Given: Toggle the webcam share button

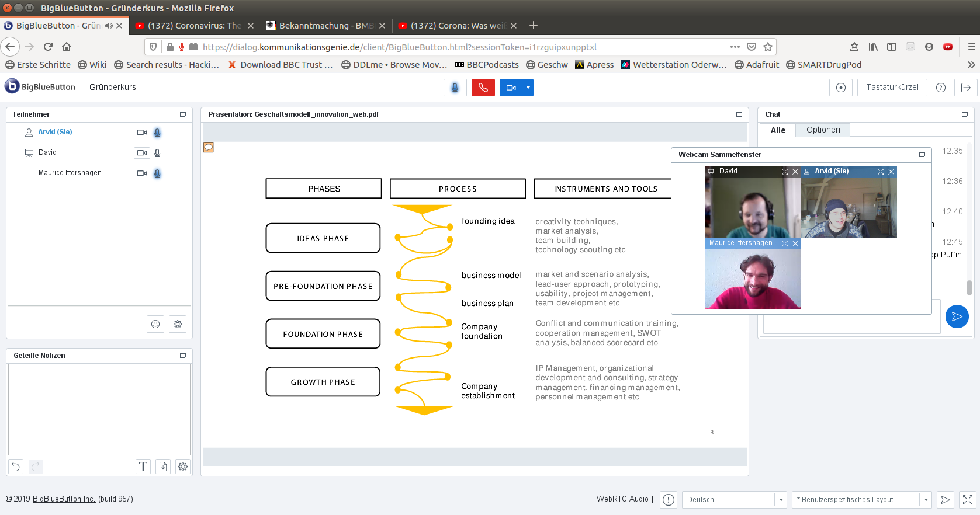Looking at the screenshot, I should point(511,88).
